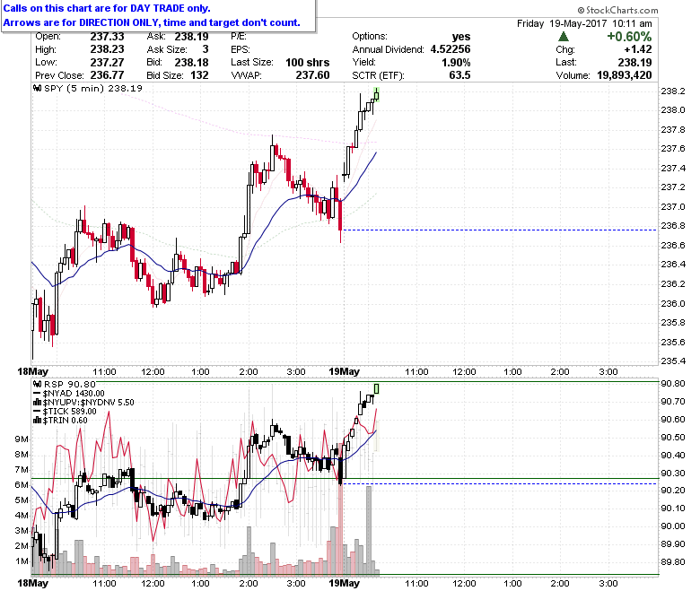This screenshot has height=591, width=700.
Task: Click the date Friday 19-May-2017 10:11 am
Action: (x=584, y=23)
